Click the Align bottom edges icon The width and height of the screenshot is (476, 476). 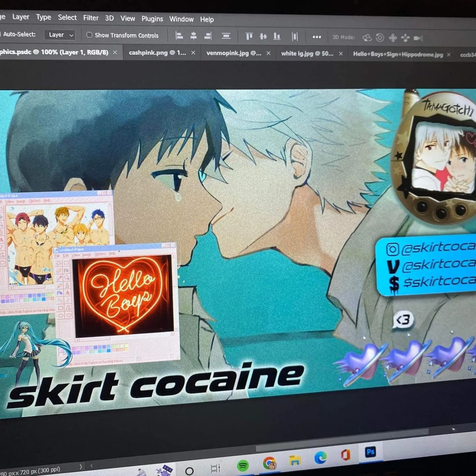277,37
